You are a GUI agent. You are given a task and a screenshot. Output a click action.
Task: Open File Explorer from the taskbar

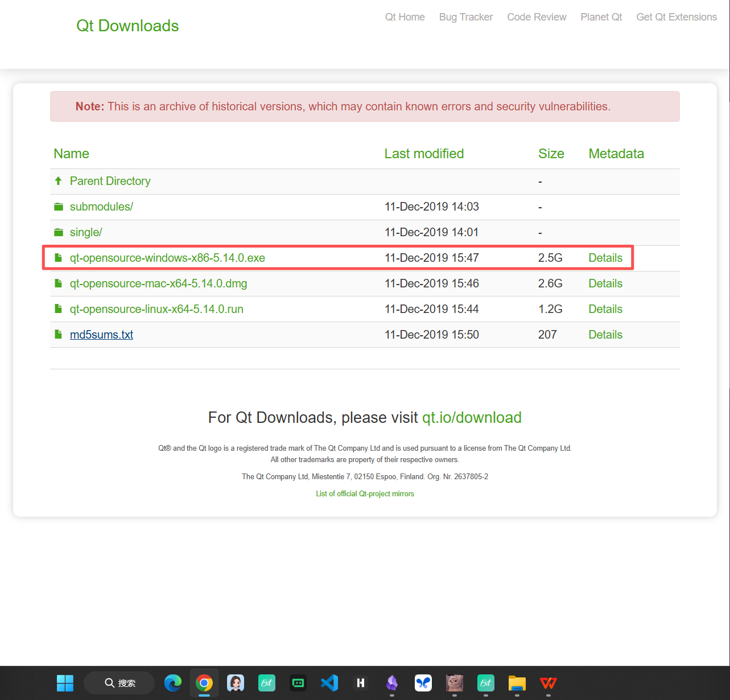(x=517, y=683)
